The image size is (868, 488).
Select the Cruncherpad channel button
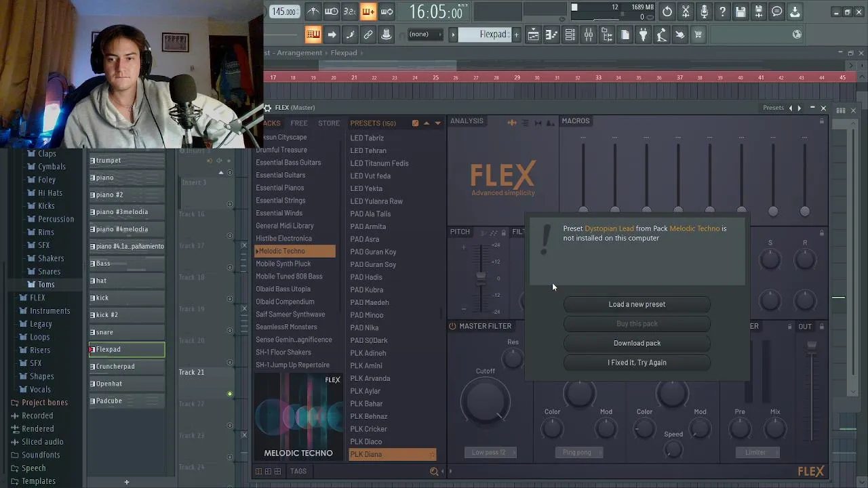127,367
